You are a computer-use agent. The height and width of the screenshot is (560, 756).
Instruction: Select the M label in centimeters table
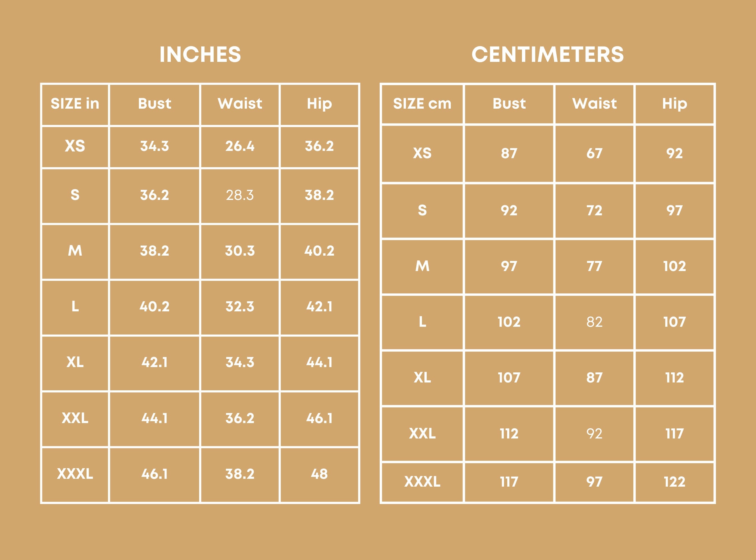(422, 266)
